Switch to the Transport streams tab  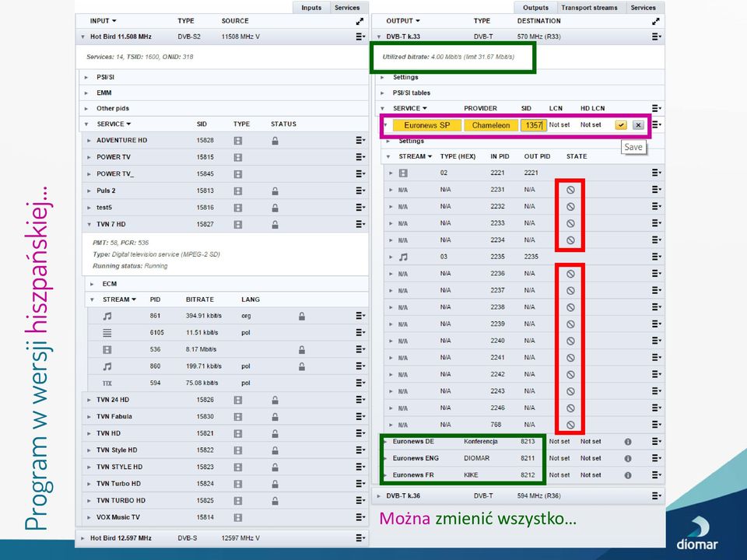(x=589, y=8)
